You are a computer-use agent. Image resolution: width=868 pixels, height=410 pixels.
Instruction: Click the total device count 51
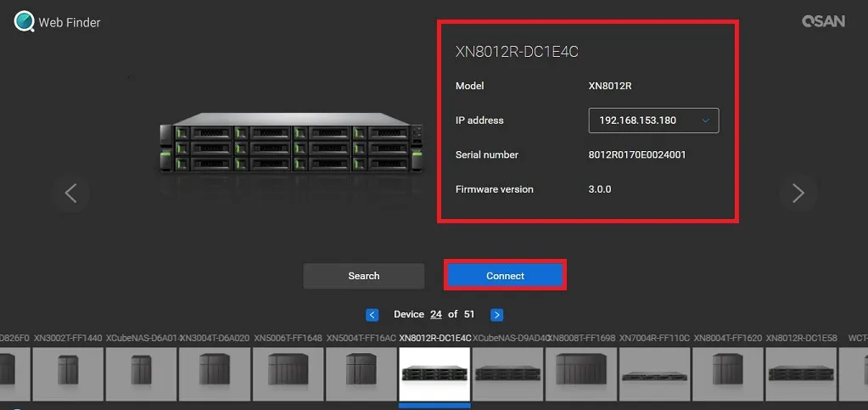469,314
